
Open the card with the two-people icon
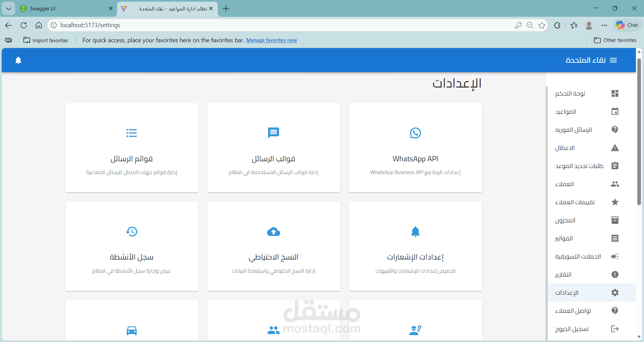coord(274,321)
